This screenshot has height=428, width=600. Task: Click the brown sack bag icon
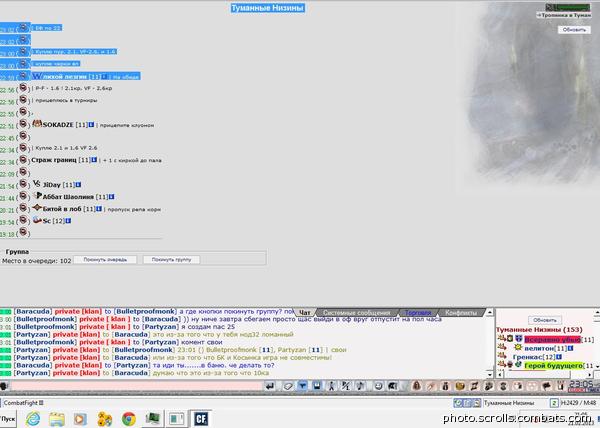coord(417,386)
